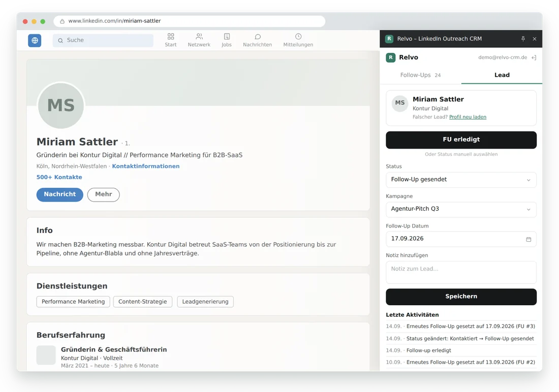Click the 'Köln, Nordrhein-Westfalen' location text
Screen dimensions: 559x392
click(71, 166)
